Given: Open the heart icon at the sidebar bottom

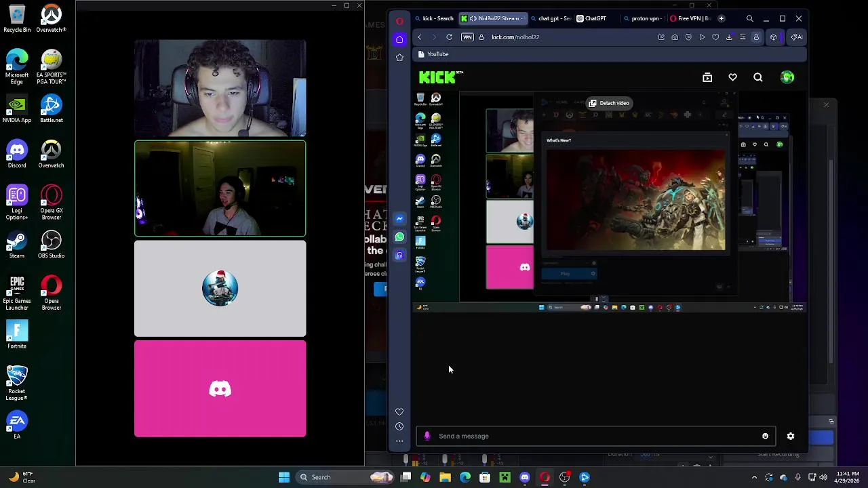Looking at the screenshot, I should [399, 411].
